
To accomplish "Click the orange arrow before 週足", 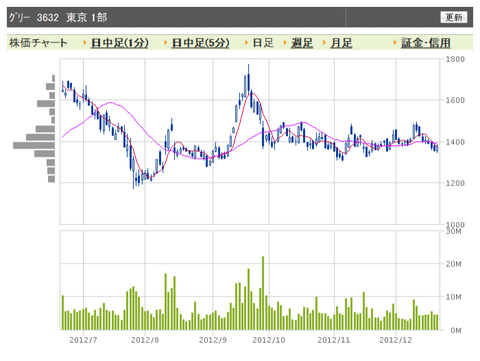I will [x=285, y=43].
